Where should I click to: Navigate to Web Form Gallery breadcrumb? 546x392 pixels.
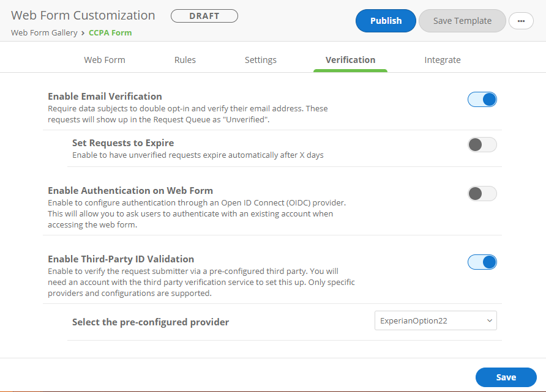tap(44, 33)
